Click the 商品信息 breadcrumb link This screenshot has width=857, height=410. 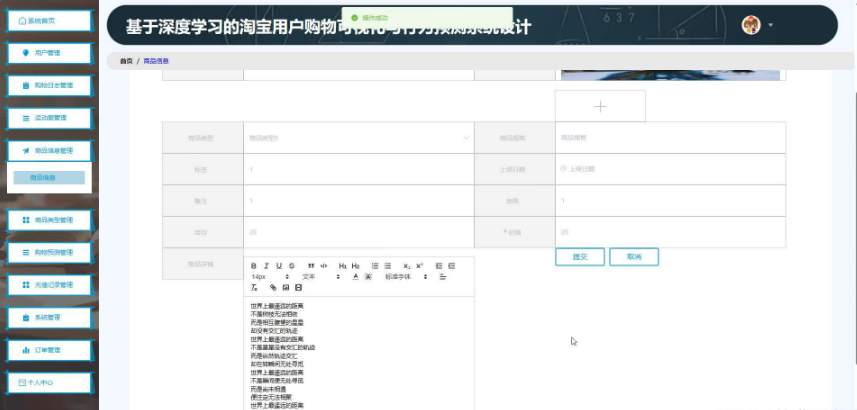[x=156, y=61]
